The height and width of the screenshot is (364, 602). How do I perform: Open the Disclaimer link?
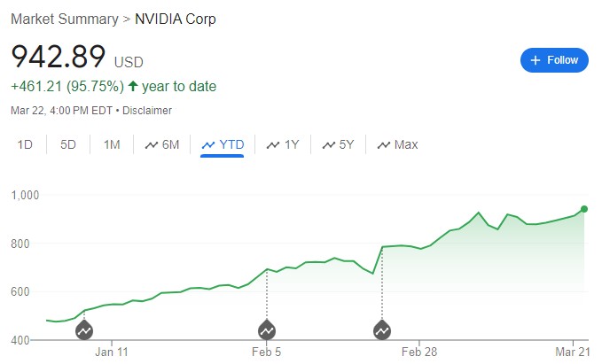(146, 111)
